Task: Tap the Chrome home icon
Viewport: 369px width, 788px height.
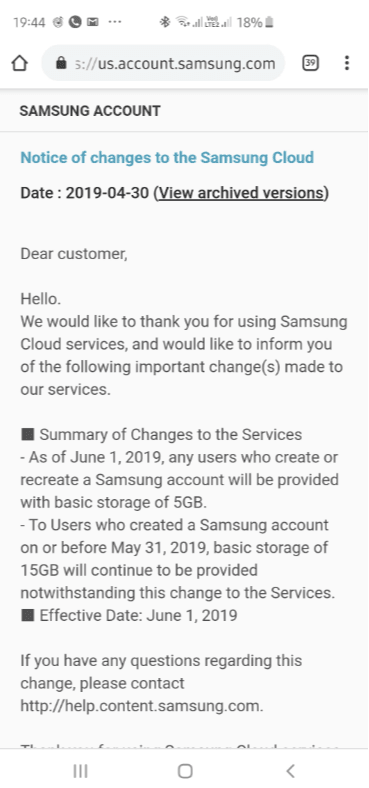Action: pyautogui.click(x=19, y=63)
